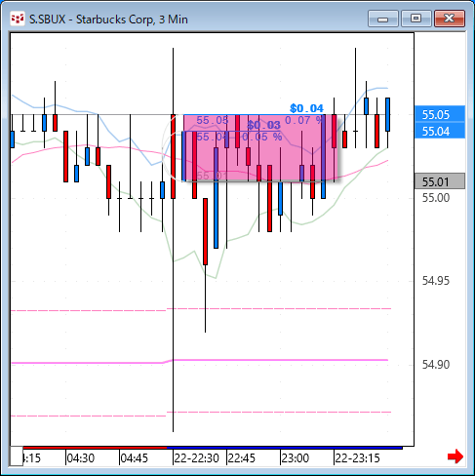
Task: Click the 54.90 price scale label
Action: [436, 365]
